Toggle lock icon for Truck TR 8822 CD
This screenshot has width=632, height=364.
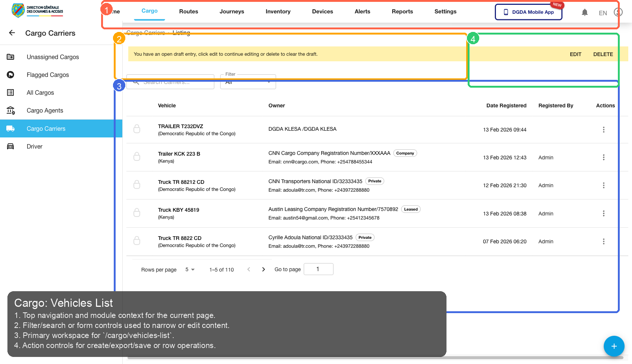click(137, 241)
